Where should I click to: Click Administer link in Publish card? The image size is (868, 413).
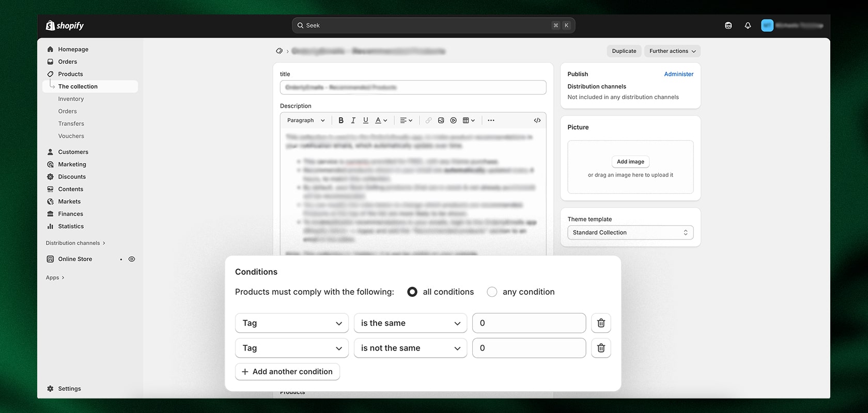tap(679, 74)
